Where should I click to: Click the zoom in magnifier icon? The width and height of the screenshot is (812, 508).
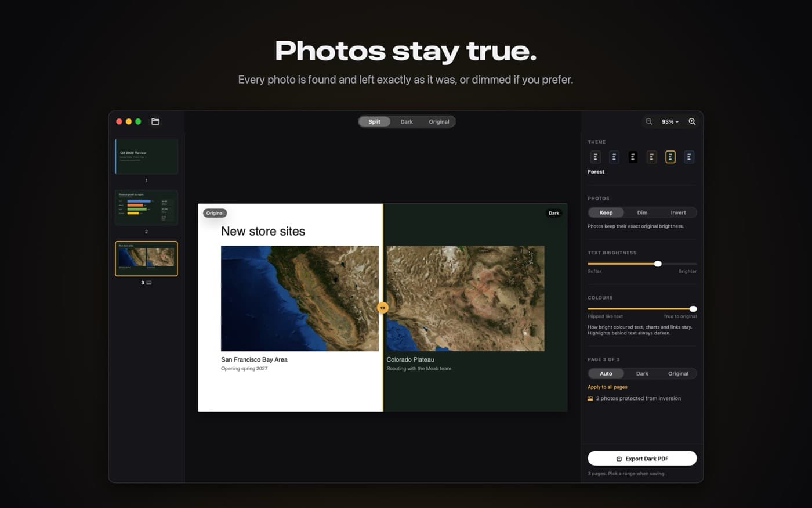coord(692,121)
